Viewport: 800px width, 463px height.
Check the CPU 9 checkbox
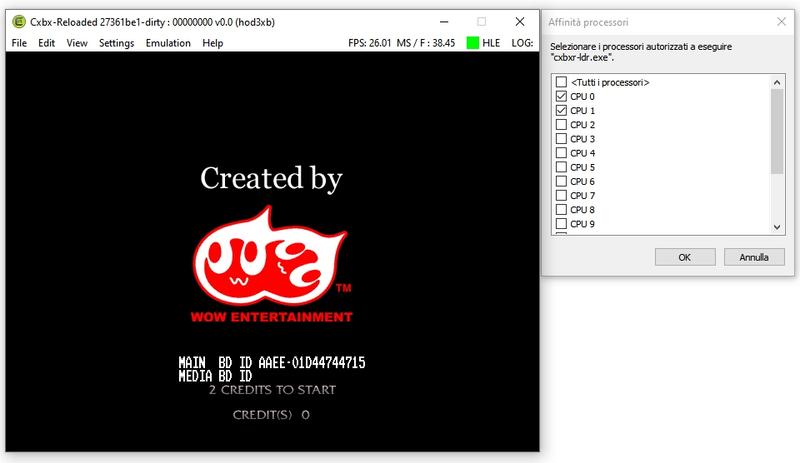point(561,224)
